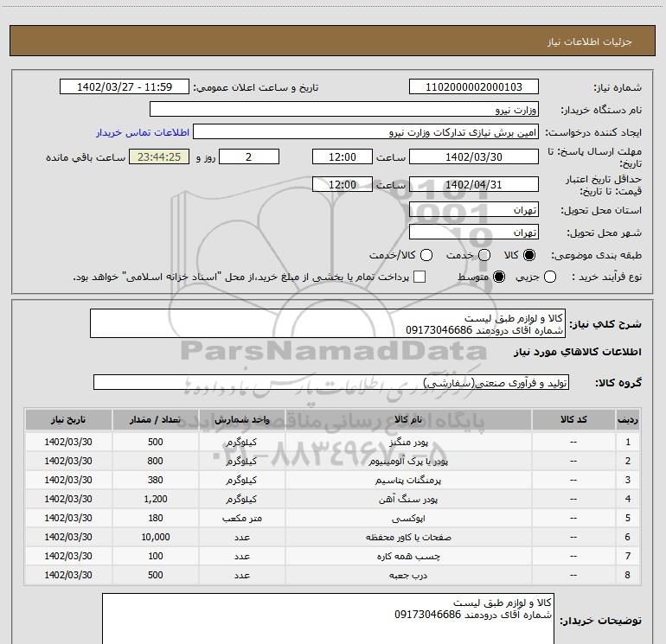Click the کیلوگرم unit for پودر سنگ آهن

241,500
